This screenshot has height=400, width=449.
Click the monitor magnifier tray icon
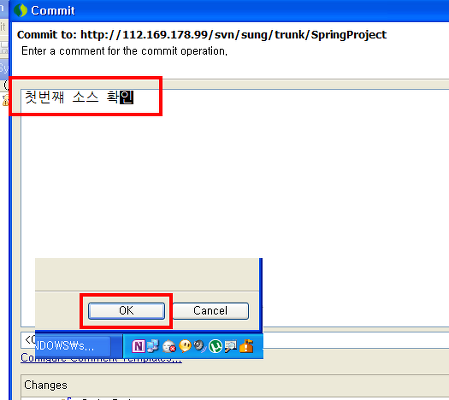[231, 347]
